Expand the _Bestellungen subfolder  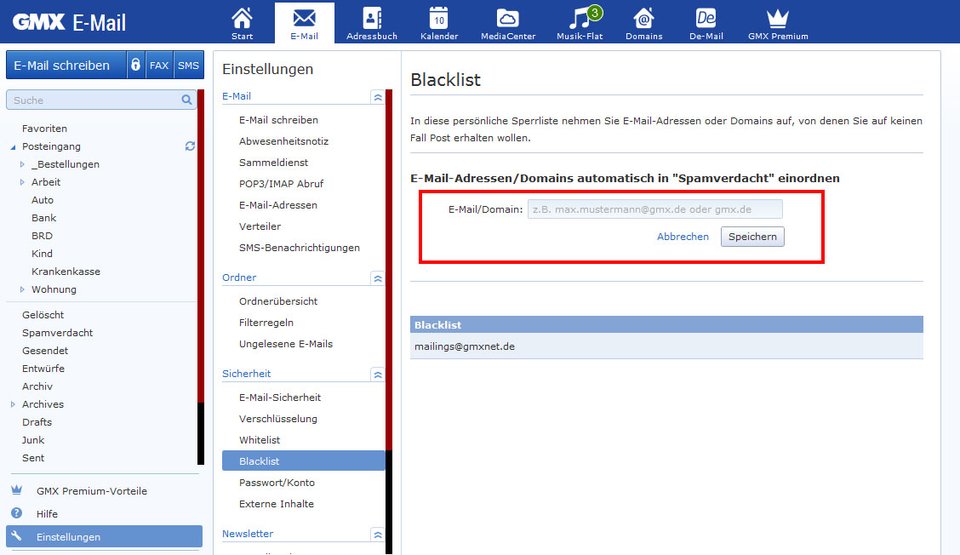(x=22, y=164)
